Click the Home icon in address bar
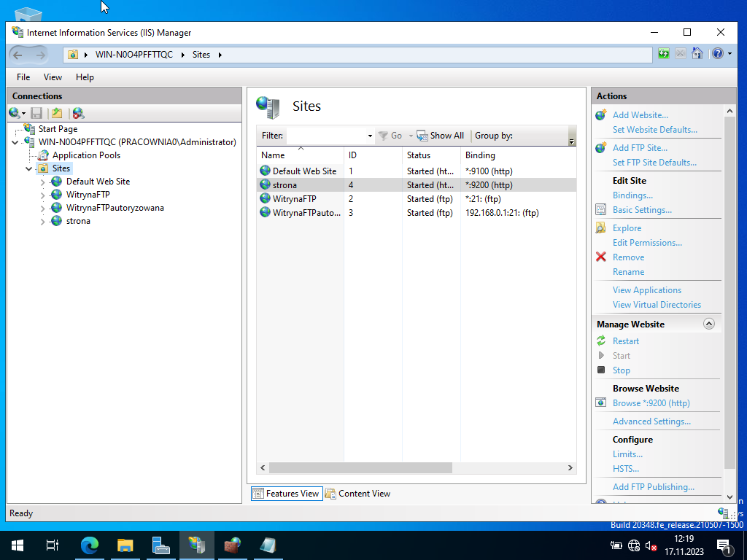The image size is (747, 560). point(697,54)
